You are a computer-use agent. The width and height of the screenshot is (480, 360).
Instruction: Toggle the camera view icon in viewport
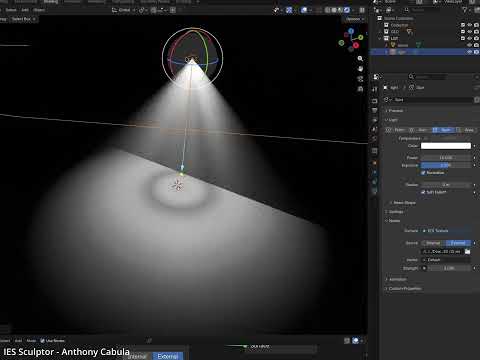[x=360, y=79]
